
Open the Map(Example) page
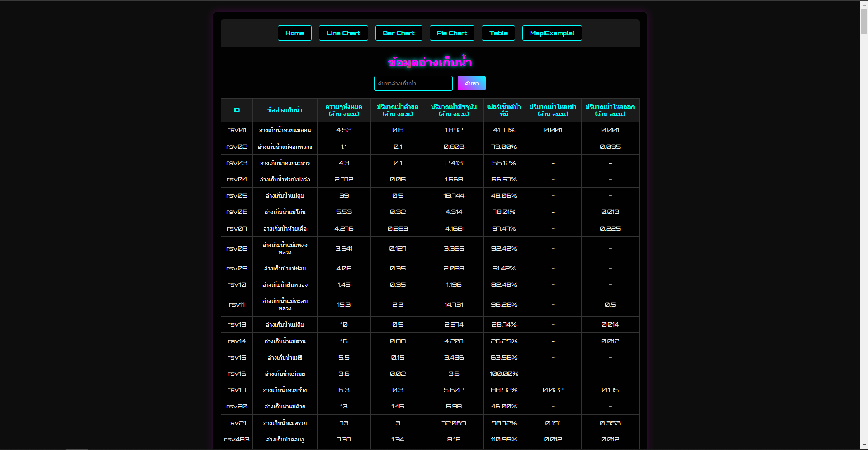(552, 33)
